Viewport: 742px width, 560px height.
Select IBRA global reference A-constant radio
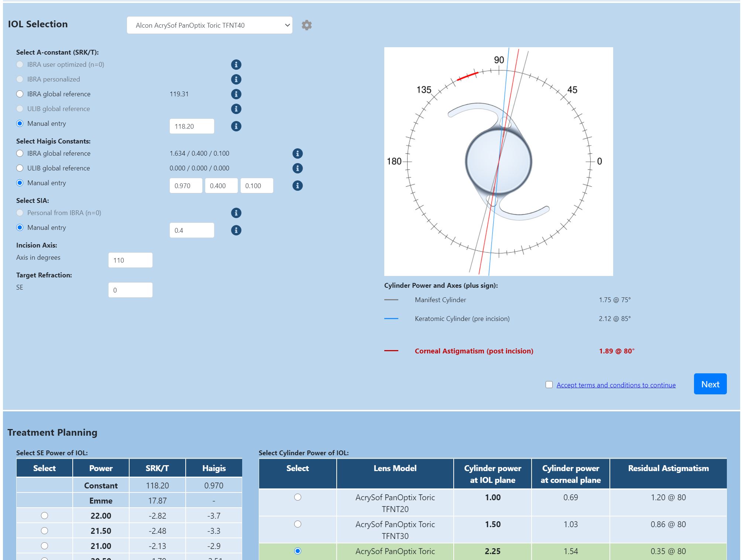[20, 94]
